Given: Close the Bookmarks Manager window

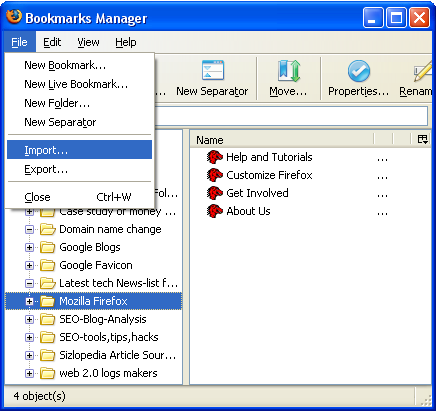Looking at the screenshot, I should pyautogui.click(x=419, y=18).
